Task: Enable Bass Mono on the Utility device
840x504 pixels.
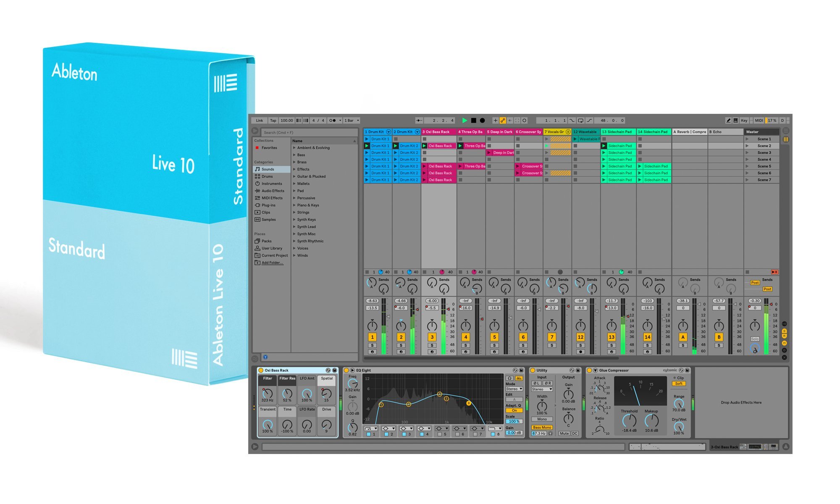Action: (542, 427)
